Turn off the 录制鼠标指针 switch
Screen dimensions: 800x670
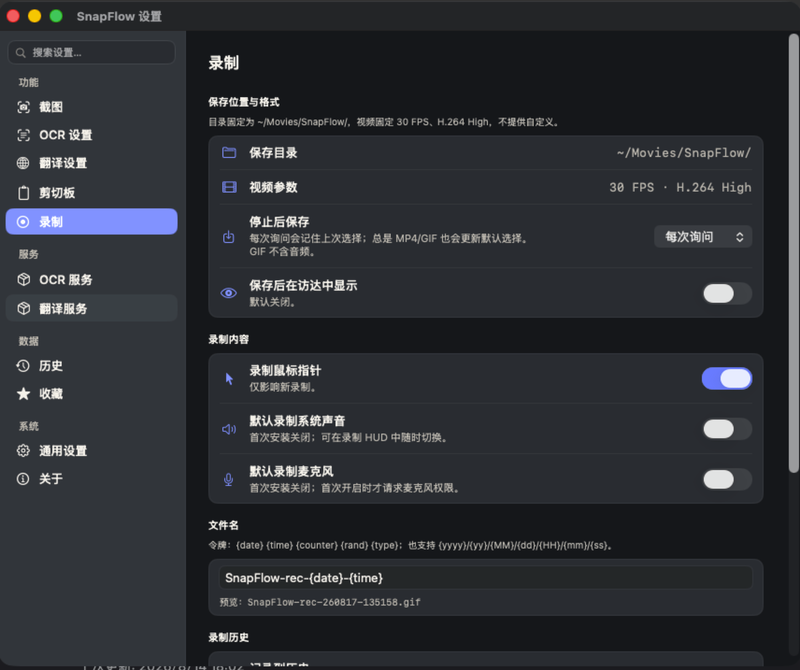[727, 379]
